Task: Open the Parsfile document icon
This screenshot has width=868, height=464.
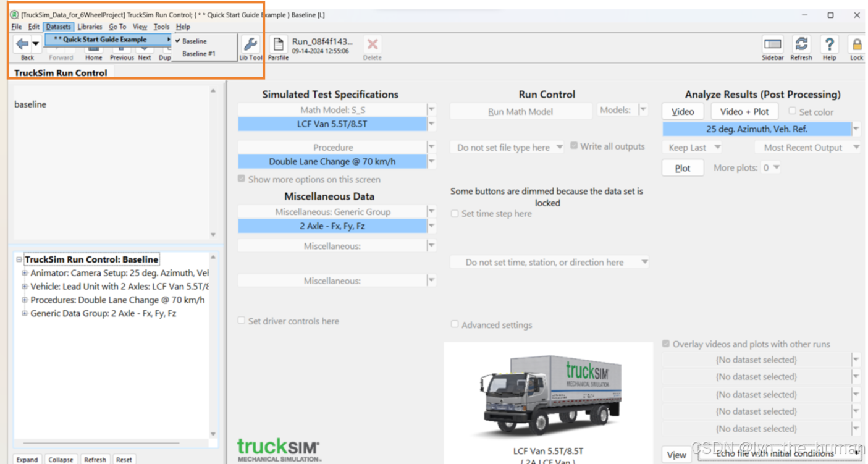Action: (278, 44)
